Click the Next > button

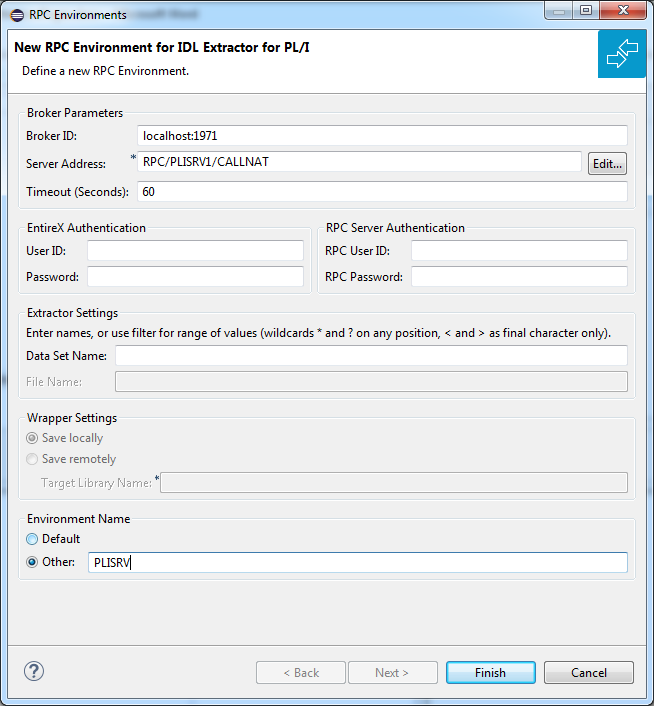[392, 673]
